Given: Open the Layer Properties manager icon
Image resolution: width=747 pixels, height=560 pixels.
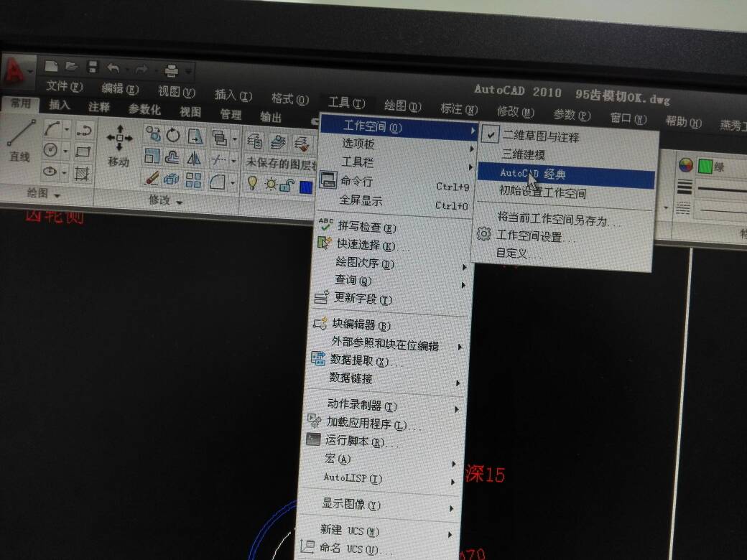Looking at the screenshot, I should (254, 141).
